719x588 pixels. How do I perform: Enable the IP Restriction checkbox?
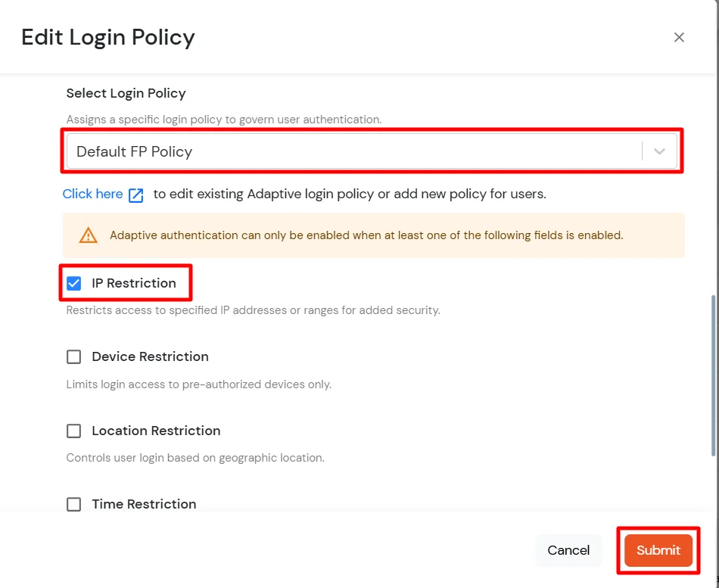(73, 283)
